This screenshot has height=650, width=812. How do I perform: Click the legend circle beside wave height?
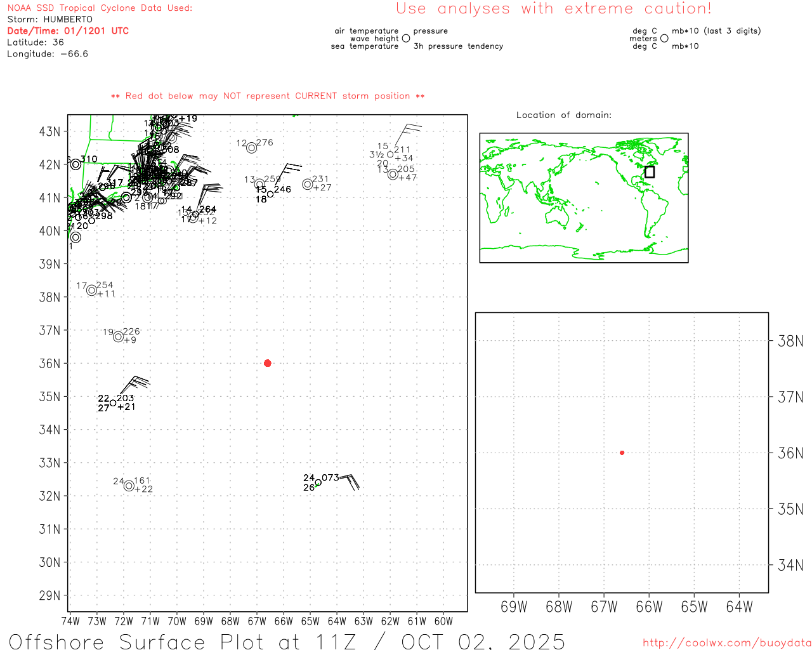[406, 39]
